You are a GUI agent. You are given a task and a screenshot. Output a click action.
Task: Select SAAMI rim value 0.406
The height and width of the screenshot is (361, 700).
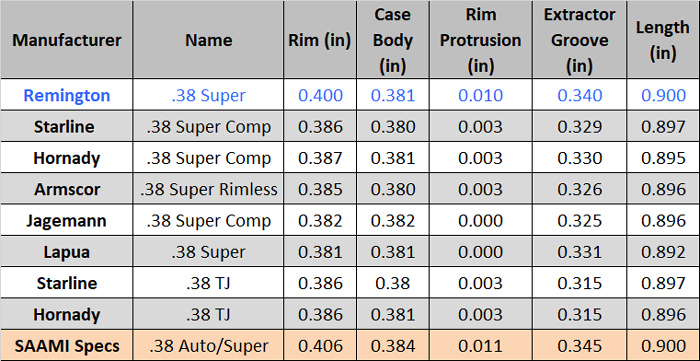click(320, 346)
